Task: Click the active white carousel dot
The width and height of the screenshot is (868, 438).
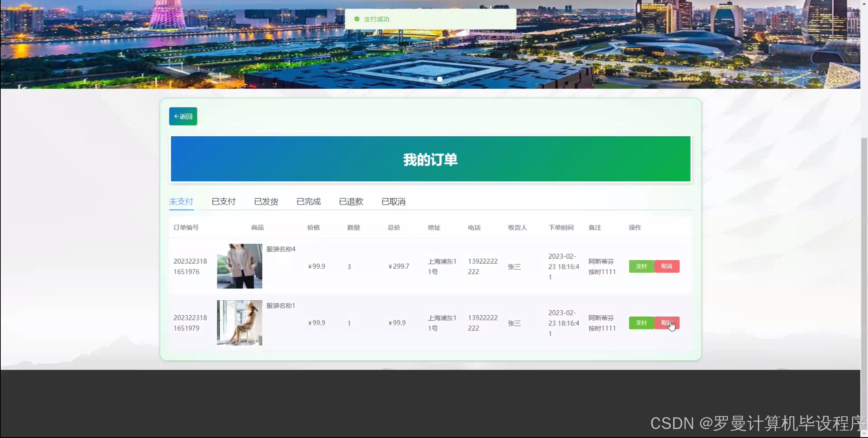Action: click(x=440, y=79)
